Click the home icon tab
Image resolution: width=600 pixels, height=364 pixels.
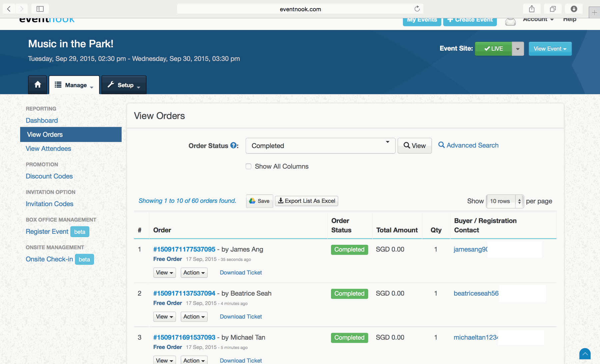point(38,85)
